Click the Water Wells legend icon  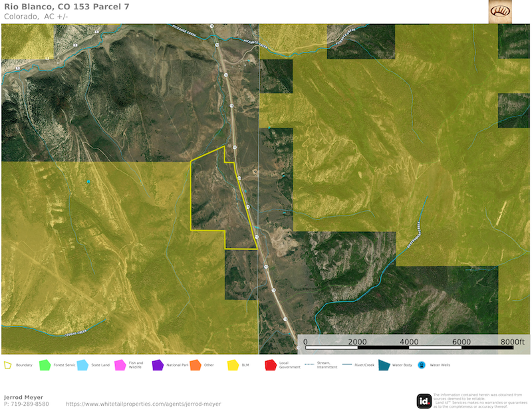click(421, 365)
